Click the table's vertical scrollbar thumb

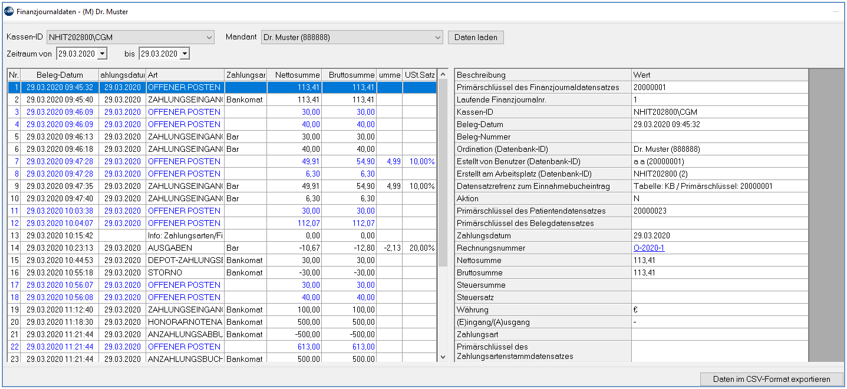[443, 173]
